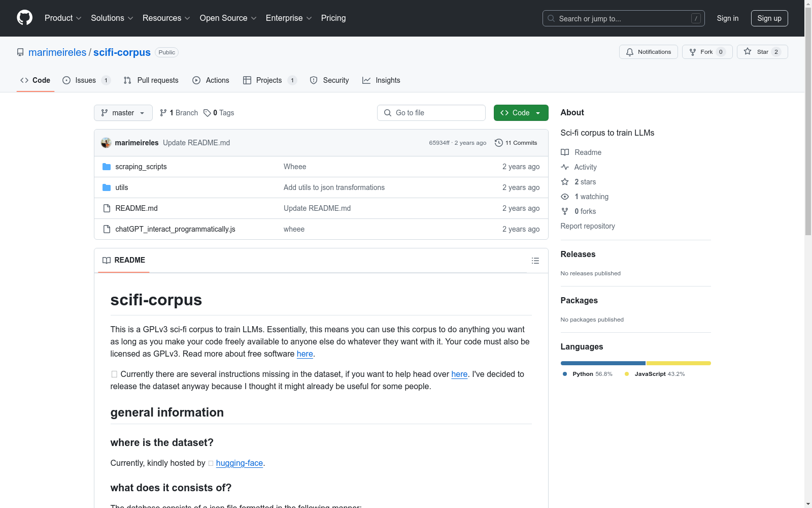This screenshot has height=508, width=812.
Task: Open the Product menu
Action: 63,18
